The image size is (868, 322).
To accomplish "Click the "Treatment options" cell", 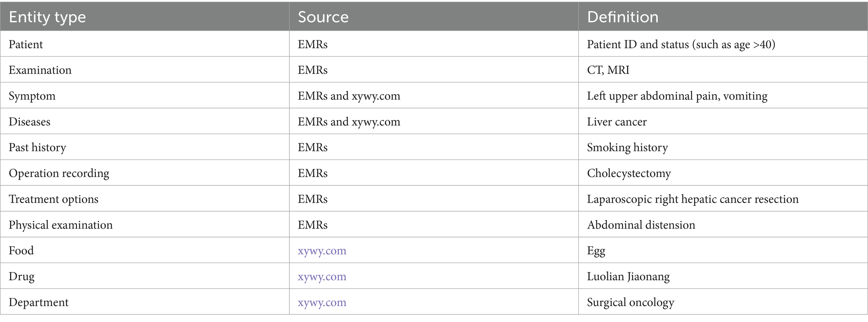I will [53, 199].
